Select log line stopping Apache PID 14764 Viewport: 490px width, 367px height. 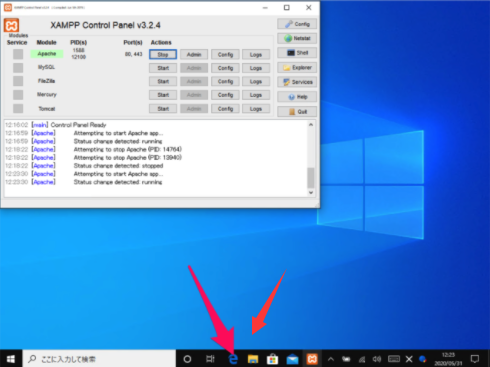[x=93, y=149]
